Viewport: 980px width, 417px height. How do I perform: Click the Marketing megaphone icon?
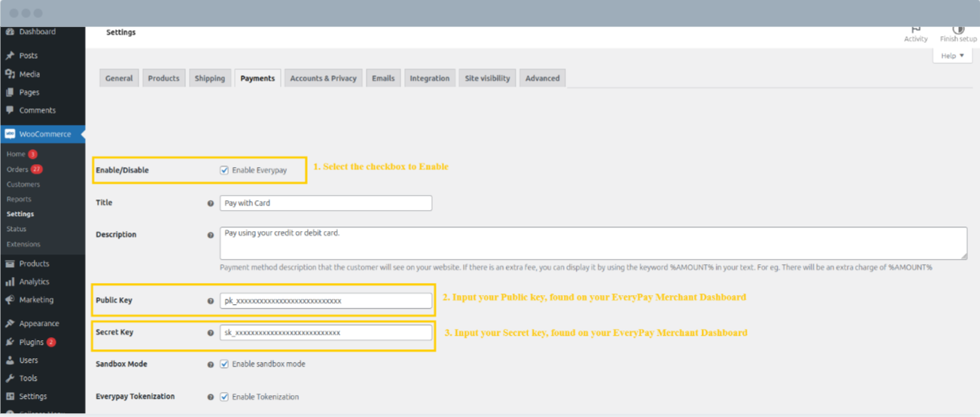coord(10,300)
